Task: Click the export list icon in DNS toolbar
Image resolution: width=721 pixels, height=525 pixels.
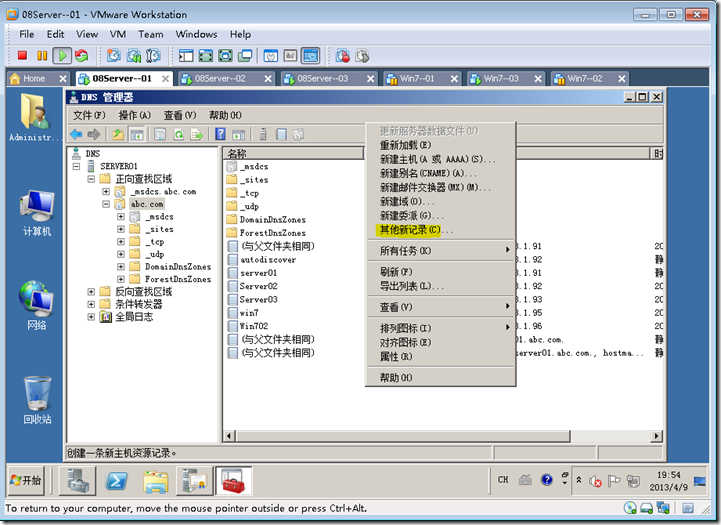Action: (197, 134)
